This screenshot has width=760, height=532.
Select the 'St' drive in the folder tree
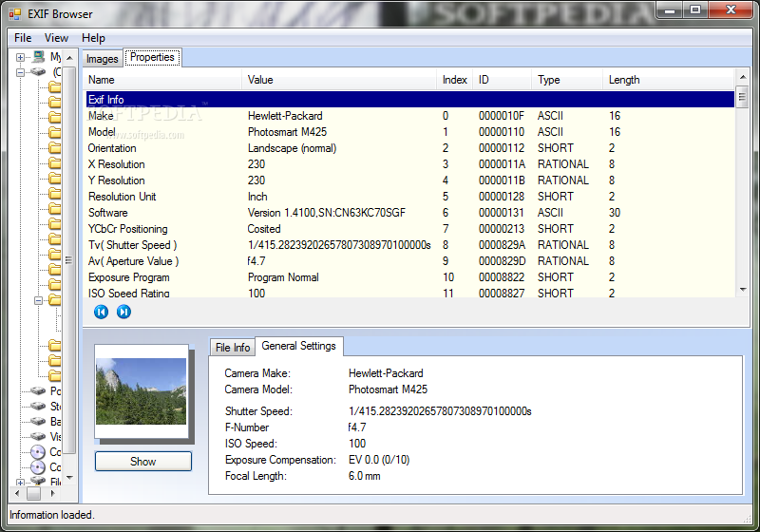38,406
